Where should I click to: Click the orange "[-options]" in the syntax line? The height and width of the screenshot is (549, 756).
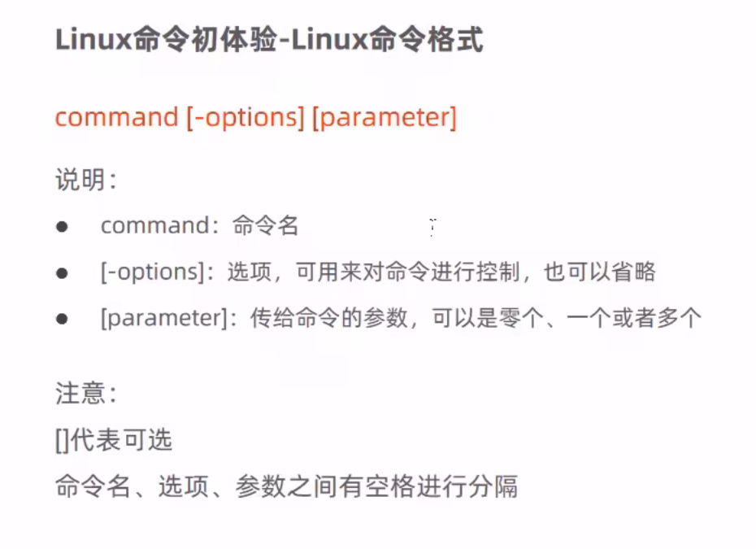pyautogui.click(x=245, y=118)
